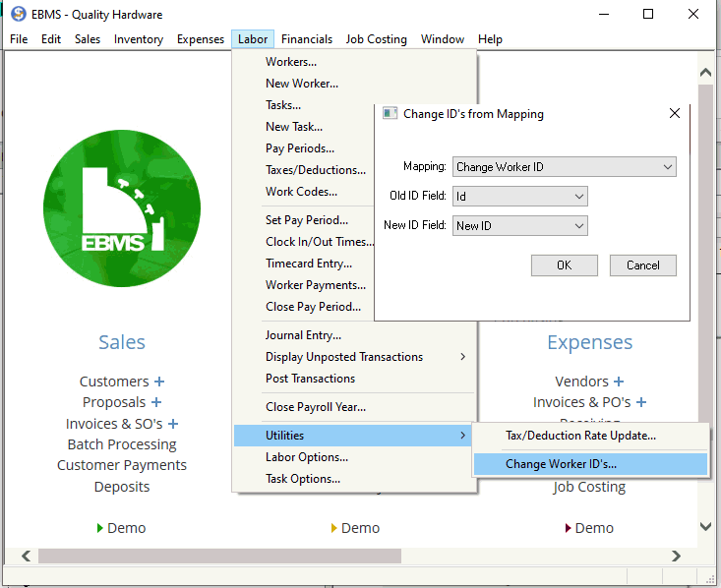Open the Window menu
Screen dimensions: 721x588
point(443,39)
